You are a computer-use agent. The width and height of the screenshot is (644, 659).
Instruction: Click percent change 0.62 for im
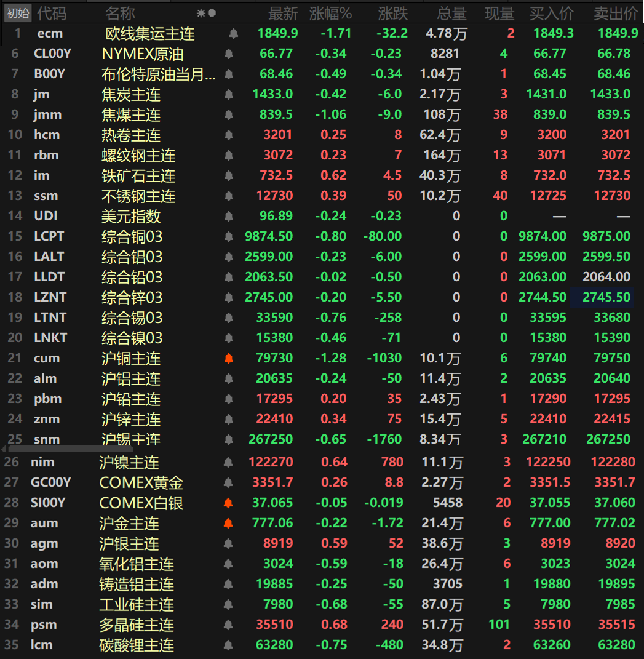[x=333, y=175]
